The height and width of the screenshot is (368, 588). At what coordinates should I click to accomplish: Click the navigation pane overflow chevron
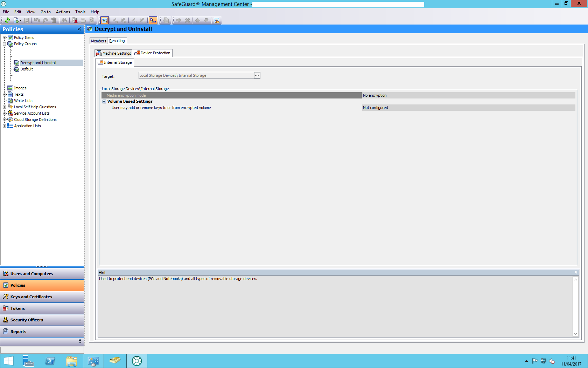[80, 341]
